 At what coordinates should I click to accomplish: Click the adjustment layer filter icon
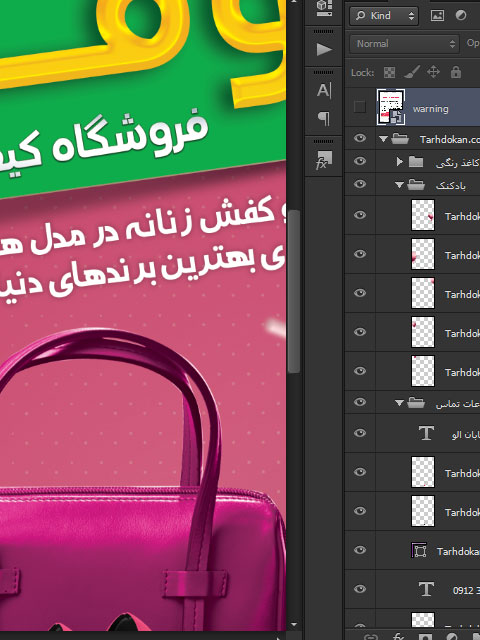(461, 16)
